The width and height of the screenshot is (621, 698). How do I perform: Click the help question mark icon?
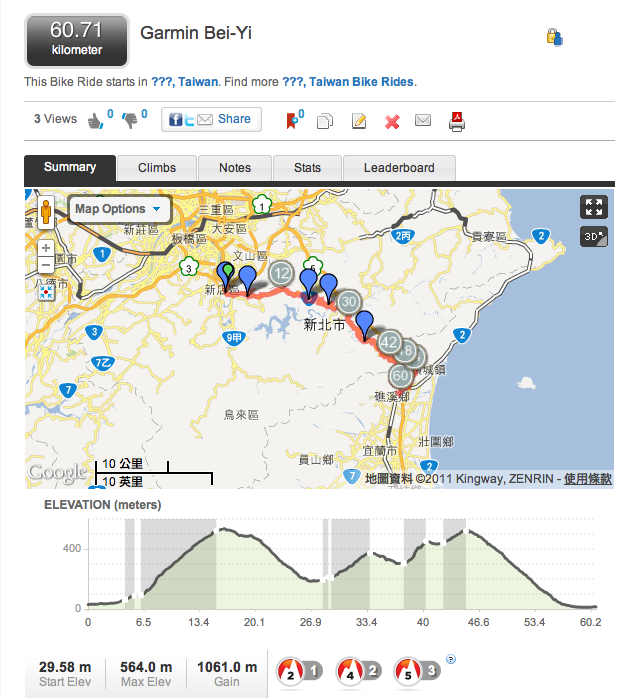click(451, 659)
